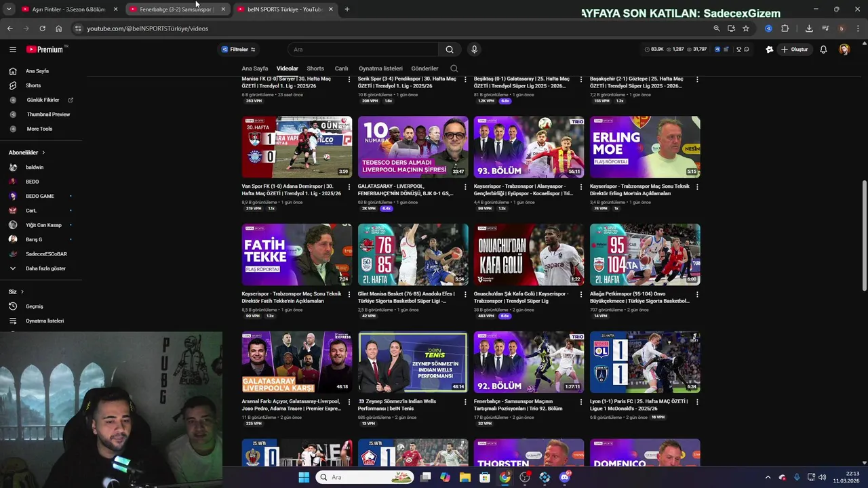Screen dimensions: 868x488
Task: Open more options for Glint Manisa Basket video
Action: click(x=465, y=294)
